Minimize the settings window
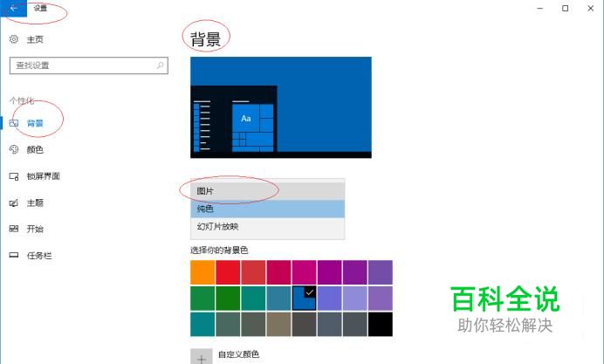 (x=540, y=8)
